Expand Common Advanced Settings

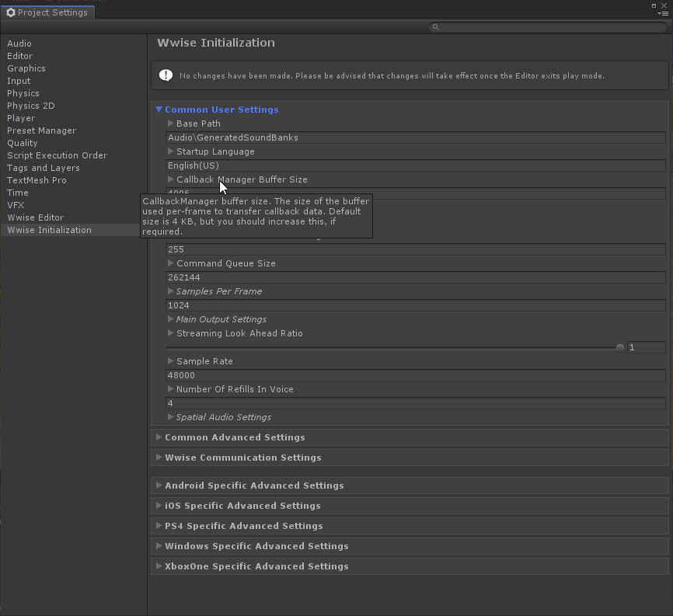pos(159,437)
